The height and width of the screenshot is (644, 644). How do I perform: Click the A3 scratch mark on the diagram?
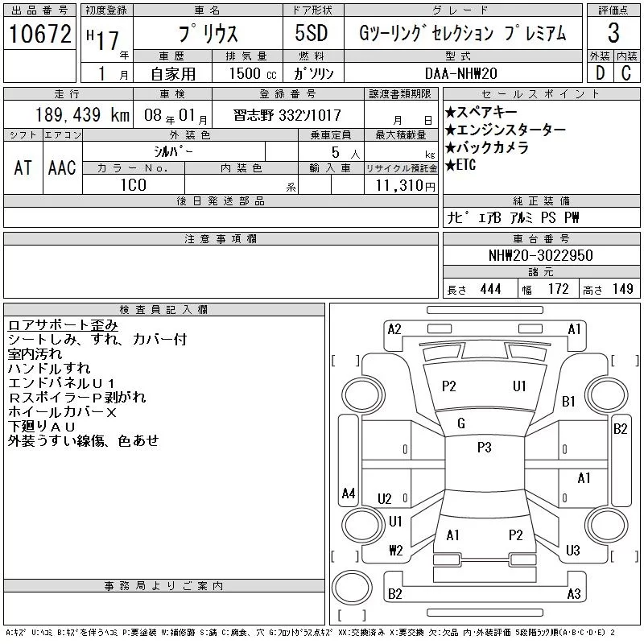click(573, 594)
